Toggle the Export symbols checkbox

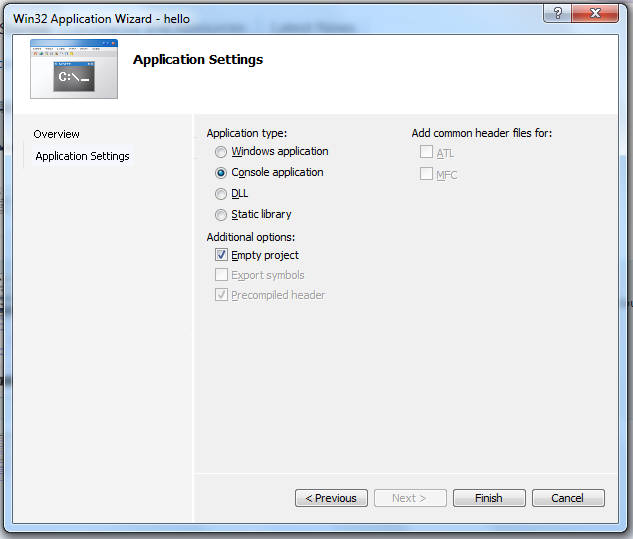(222, 275)
